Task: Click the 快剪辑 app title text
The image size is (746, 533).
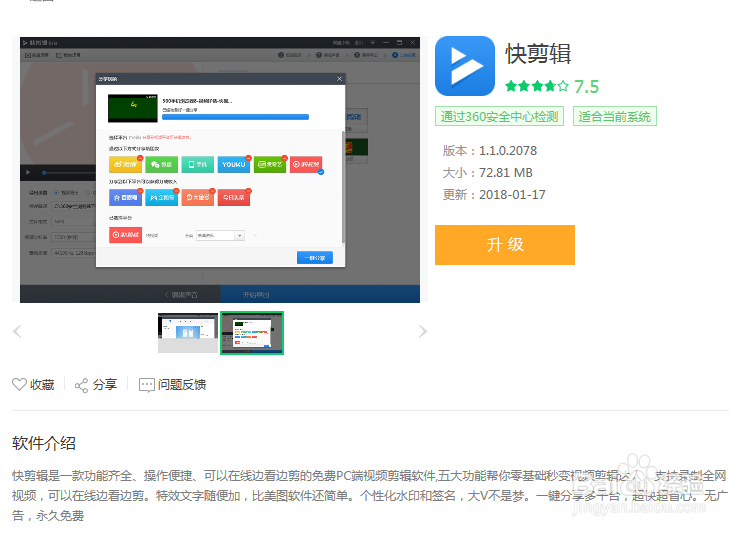Action: (x=538, y=53)
